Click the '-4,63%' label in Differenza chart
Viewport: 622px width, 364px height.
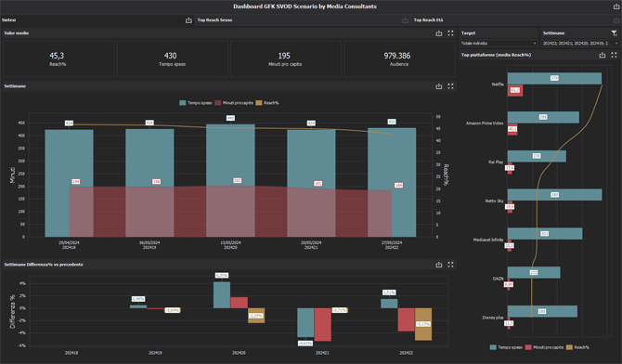(305, 344)
